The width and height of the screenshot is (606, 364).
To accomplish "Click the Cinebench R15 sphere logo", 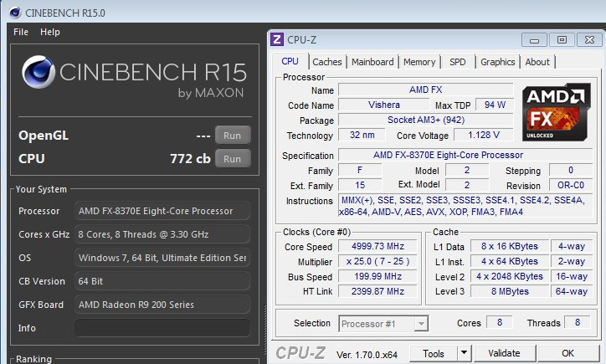I will 41,74.
